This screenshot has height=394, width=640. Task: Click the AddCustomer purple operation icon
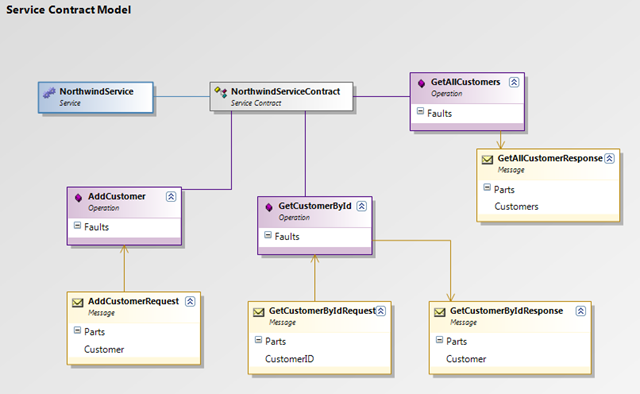pos(78,198)
